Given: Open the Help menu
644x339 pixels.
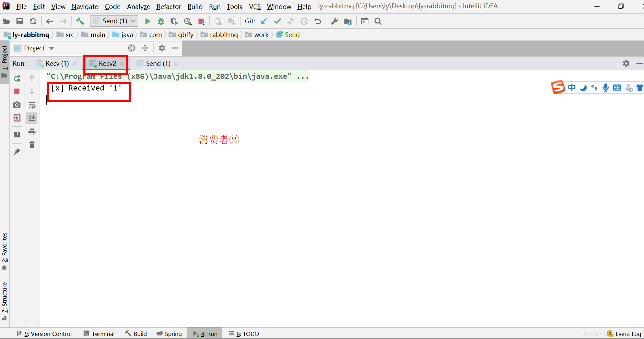Looking at the screenshot, I should 304,7.
